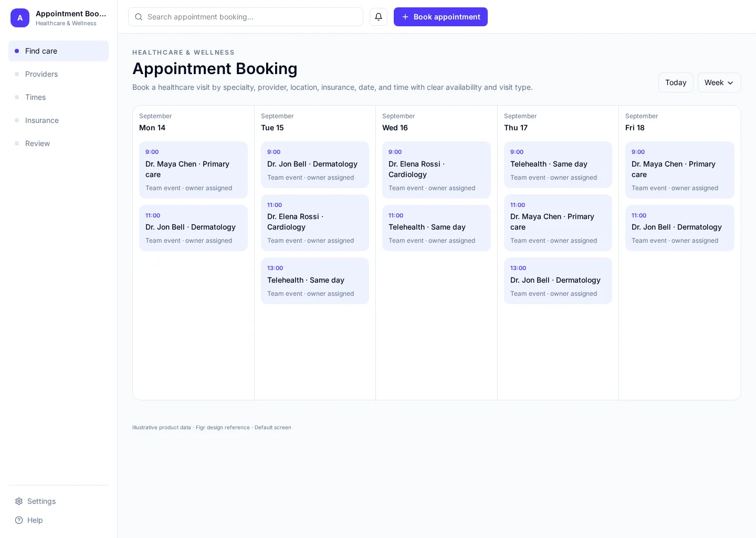Viewport: 756px width, 538px height.
Task: Click the Wed 16 day header
Action: click(x=395, y=128)
